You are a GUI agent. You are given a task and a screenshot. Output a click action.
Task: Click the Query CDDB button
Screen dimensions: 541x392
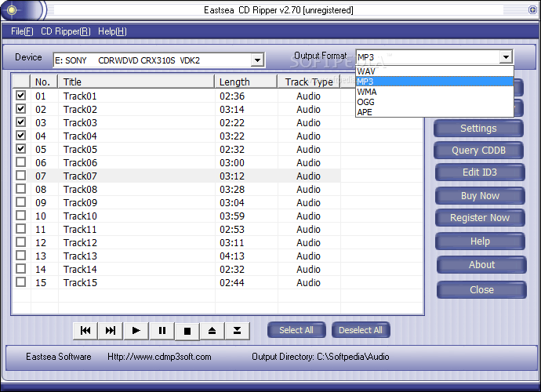pos(478,151)
